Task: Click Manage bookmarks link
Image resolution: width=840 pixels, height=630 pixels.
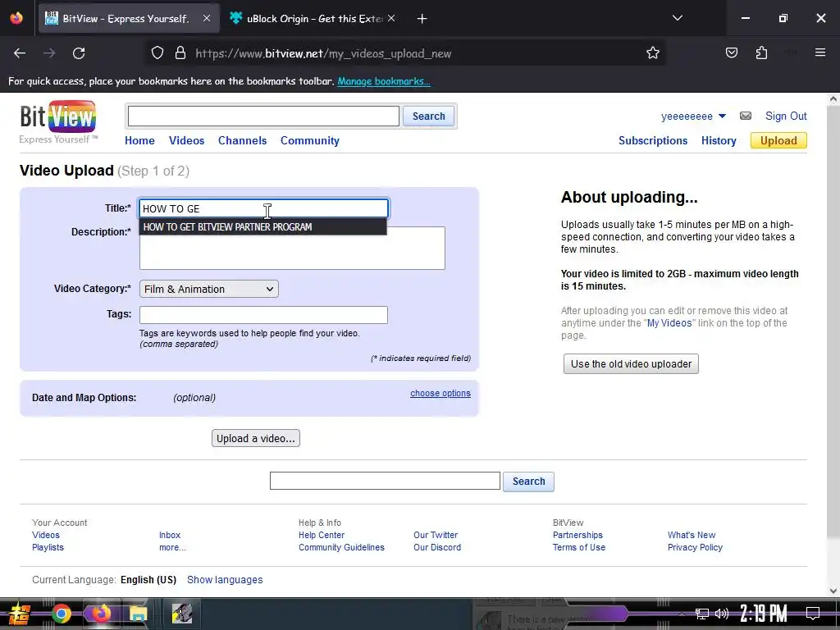Action: (x=384, y=81)
